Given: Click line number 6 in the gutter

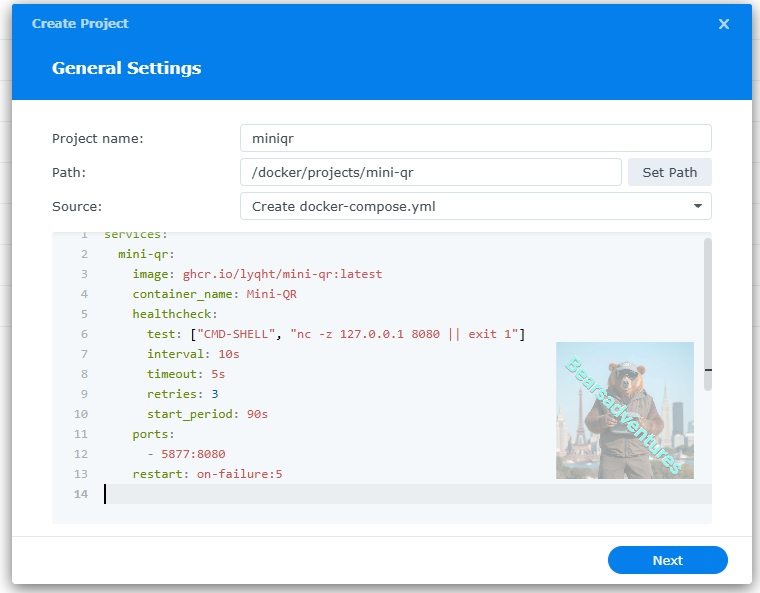Looking at the screenshot, I should (x=84, y=334).
